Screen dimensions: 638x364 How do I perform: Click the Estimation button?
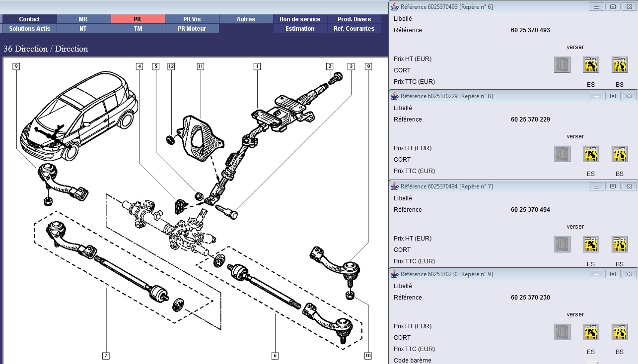[x=300, y=29]
